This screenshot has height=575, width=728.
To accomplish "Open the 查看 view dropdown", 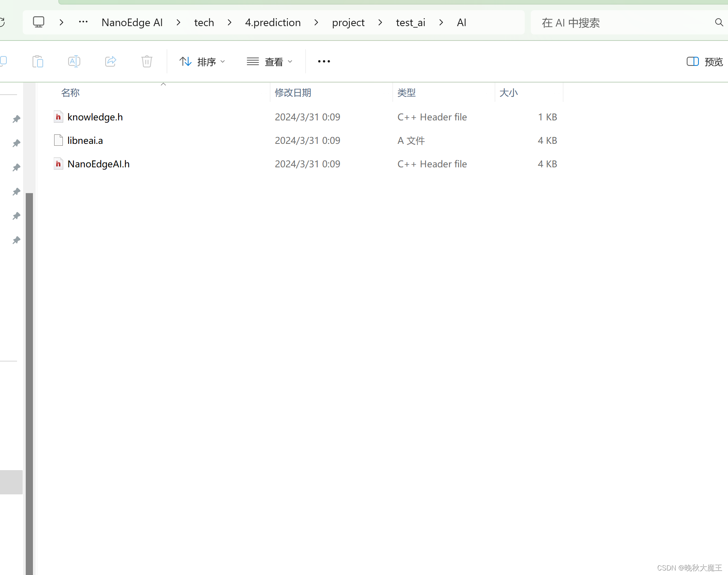I will click(x=270, y=62).
